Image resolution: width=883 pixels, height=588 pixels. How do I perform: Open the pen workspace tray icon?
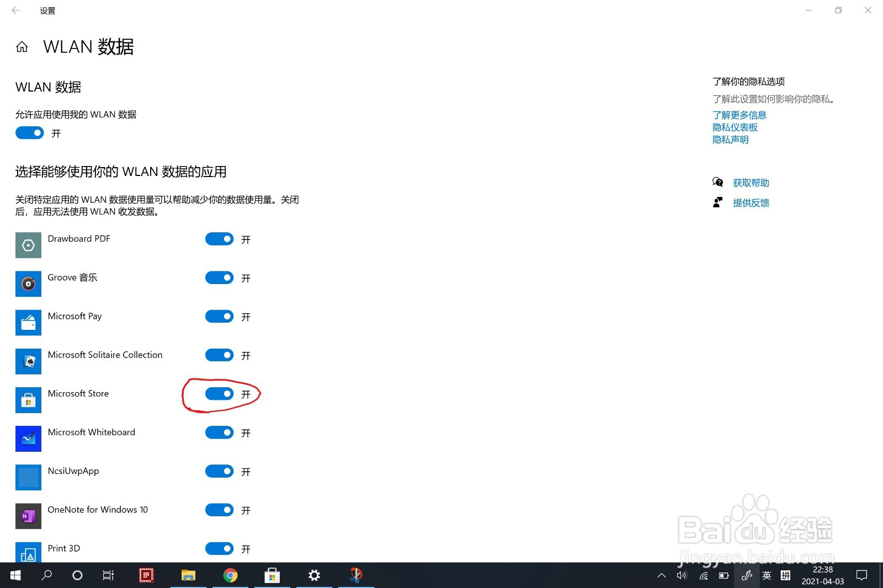pyautogui.click(x=746, y=575)
